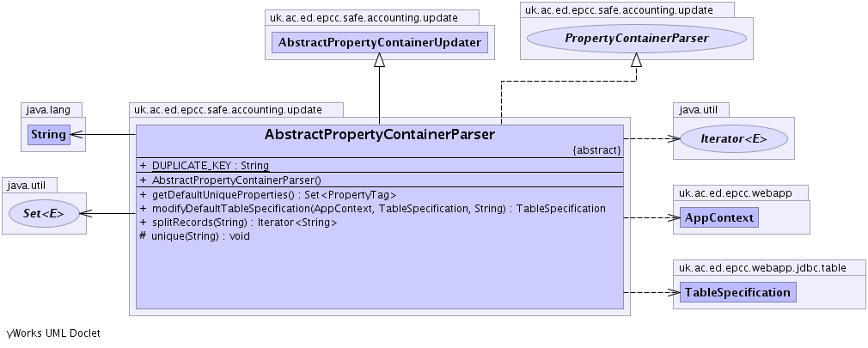Click the AppContext class box
Screen dimensions: 868x348
coord(718,218)
